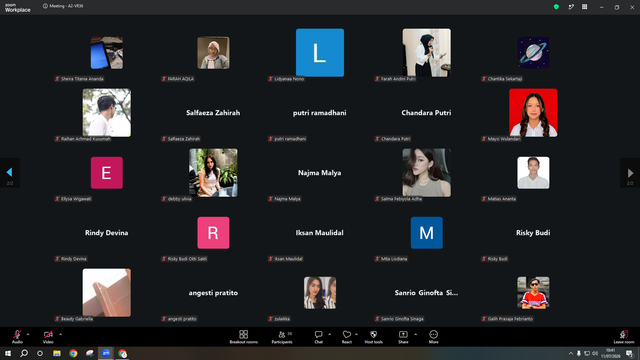Click the Leave room button

tap(624, 337)
